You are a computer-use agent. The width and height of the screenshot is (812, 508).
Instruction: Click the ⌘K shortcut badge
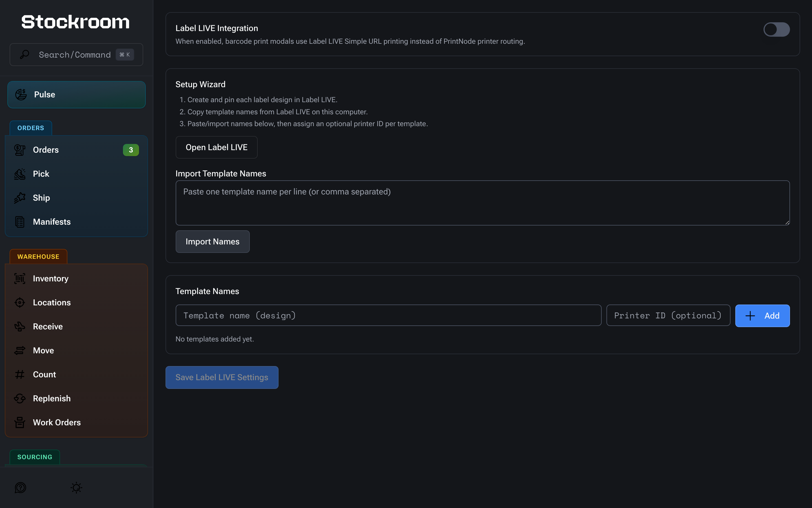tap(125, 54)
